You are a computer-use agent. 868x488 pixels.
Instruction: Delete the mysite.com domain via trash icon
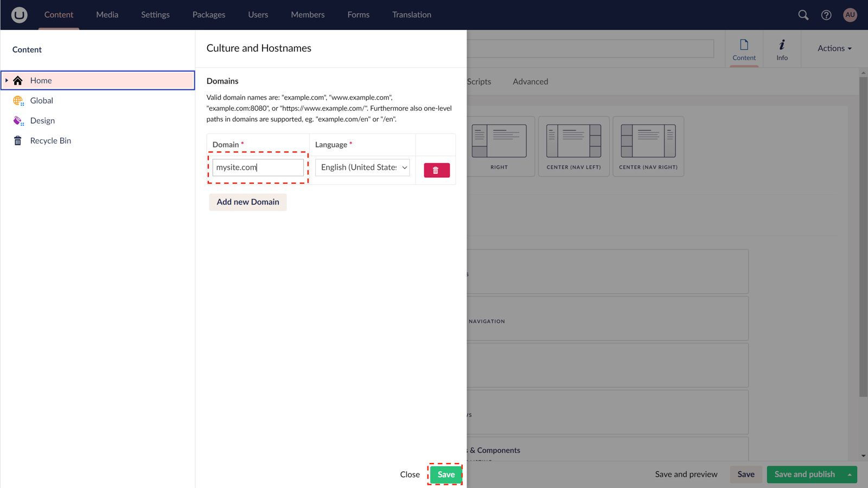tap(436, 170)
